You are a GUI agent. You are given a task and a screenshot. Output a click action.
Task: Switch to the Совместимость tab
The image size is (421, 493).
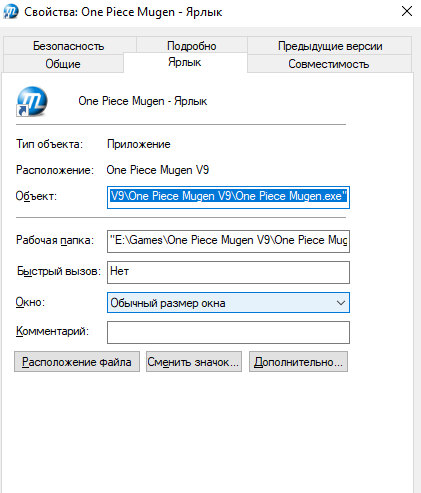[329, 64]
